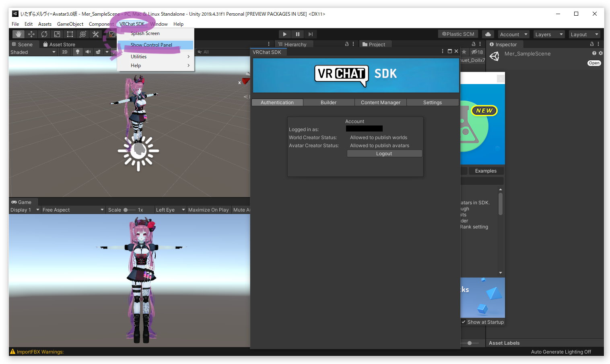
Task: Click the Examples button
Action: tap(486, 171)
